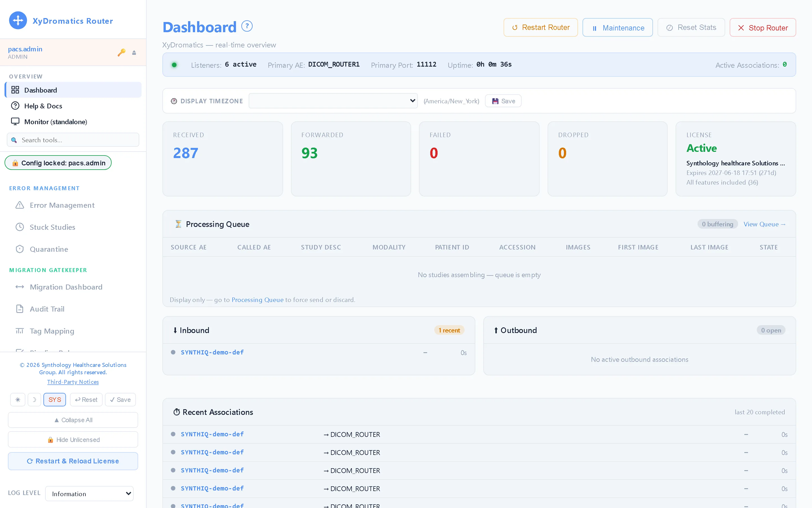Click the Config locked: pacs.admin badge
812x508 pixels.
(58, 163)
